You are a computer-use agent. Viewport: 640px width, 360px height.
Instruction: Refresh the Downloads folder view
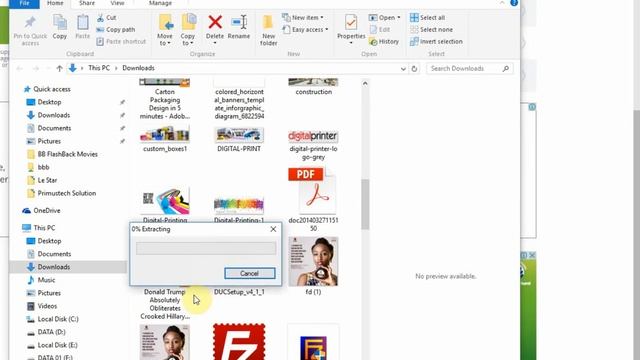(x=414, y=69)
